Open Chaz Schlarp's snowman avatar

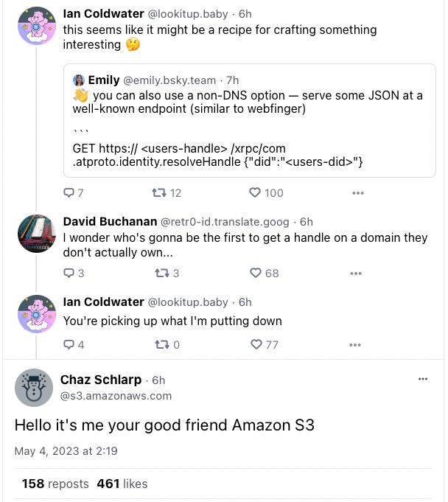34,387
